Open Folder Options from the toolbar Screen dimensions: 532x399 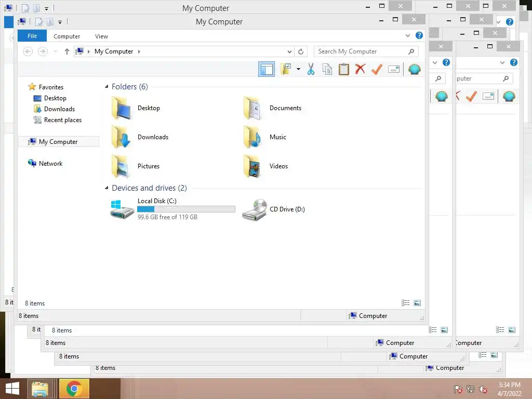(x=286, y=69)
